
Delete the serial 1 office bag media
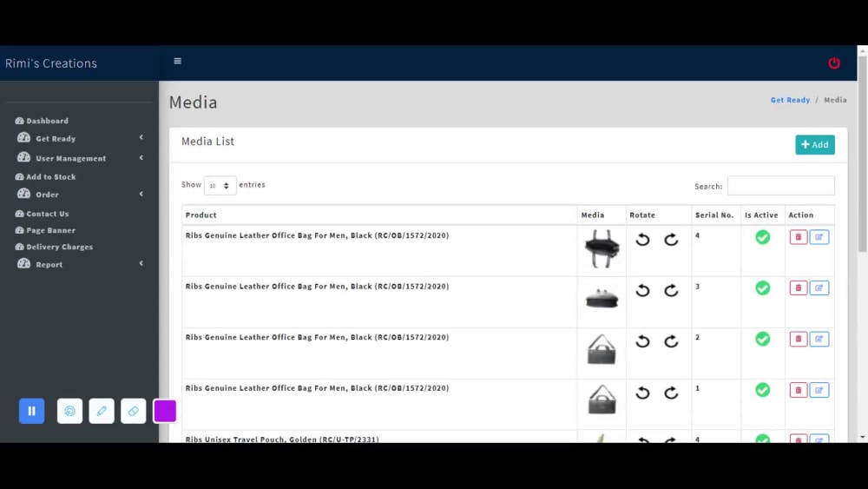tap(799, 390)
